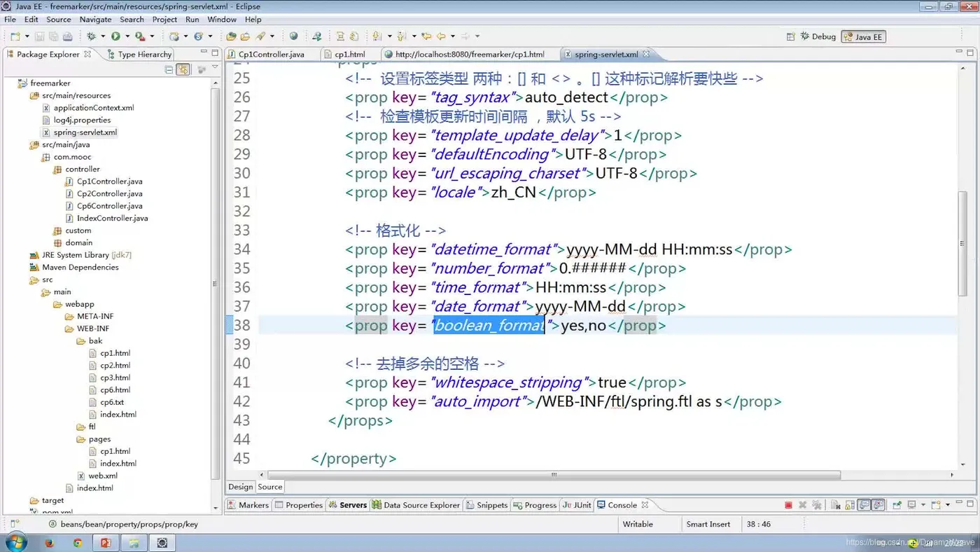980x552 pixels.
Task: Open the Data Source Explorer tab
Action: pyautogui.click(x=416, y=504)
